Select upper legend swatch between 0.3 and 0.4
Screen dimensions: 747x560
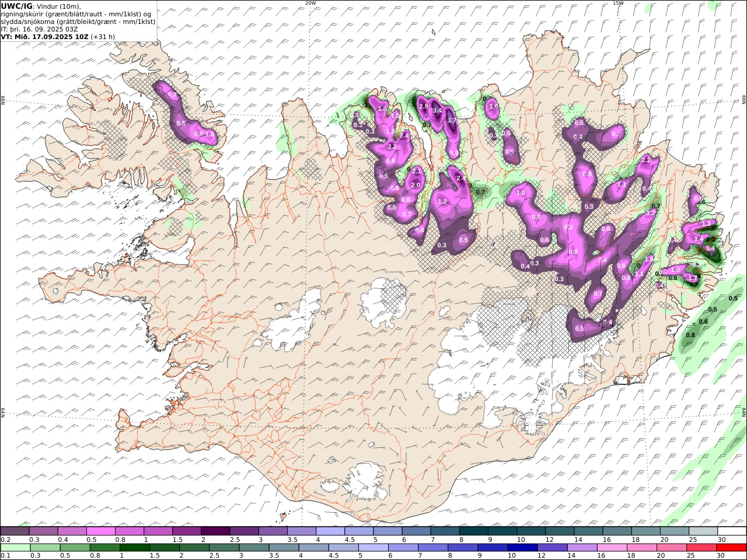(x=44, y=531)
